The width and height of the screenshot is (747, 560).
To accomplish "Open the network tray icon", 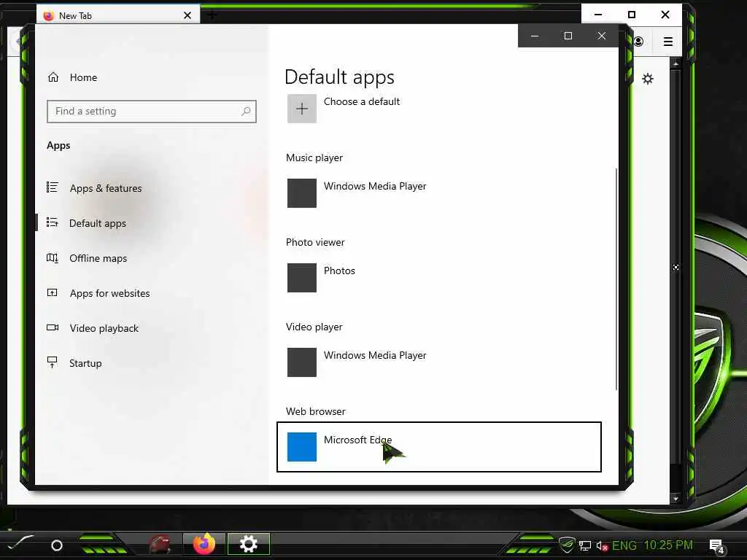I will [x=585, y=545].
